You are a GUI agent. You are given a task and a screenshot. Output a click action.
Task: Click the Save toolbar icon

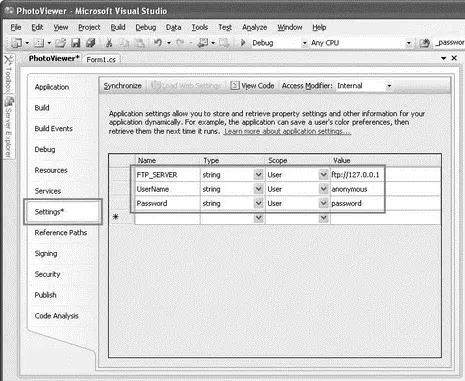tap(76, 43)
